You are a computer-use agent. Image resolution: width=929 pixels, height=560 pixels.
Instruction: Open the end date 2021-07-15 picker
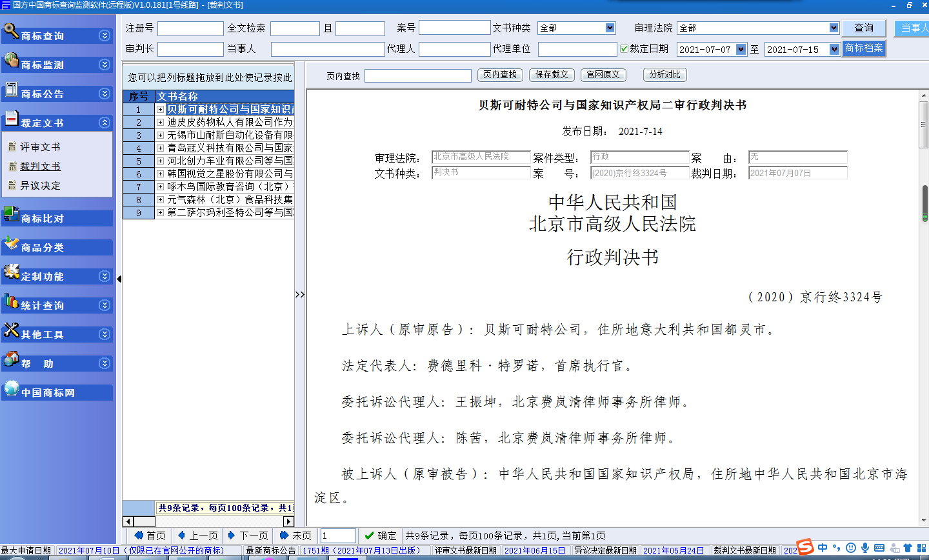[835, 49]
